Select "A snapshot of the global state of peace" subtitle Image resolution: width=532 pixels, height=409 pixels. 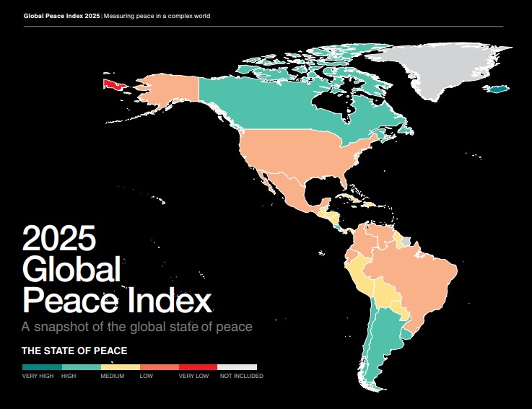(137, 327)
